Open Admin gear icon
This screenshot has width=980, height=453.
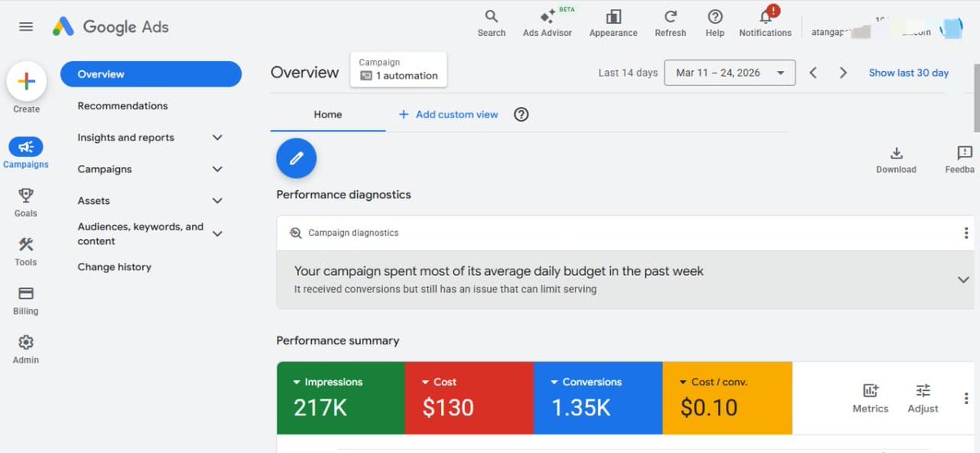tap(26, 349)
